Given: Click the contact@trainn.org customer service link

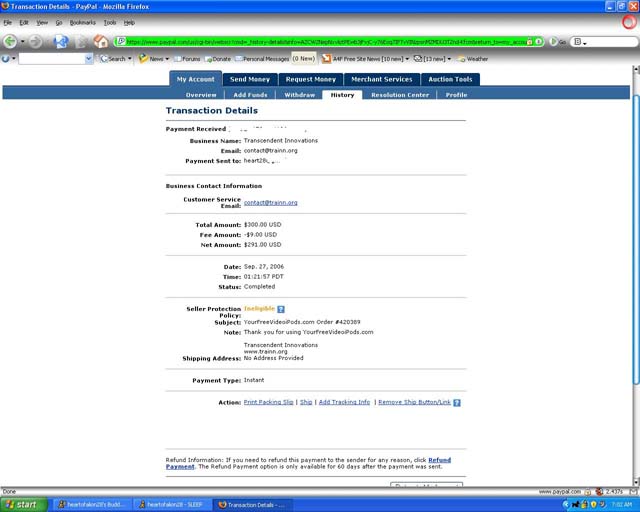Looking at the screenshot, I should click(x=271, y=203).
